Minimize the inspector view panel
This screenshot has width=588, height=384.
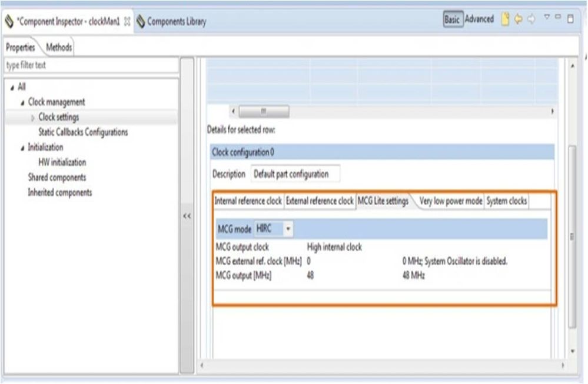point(558,17)
